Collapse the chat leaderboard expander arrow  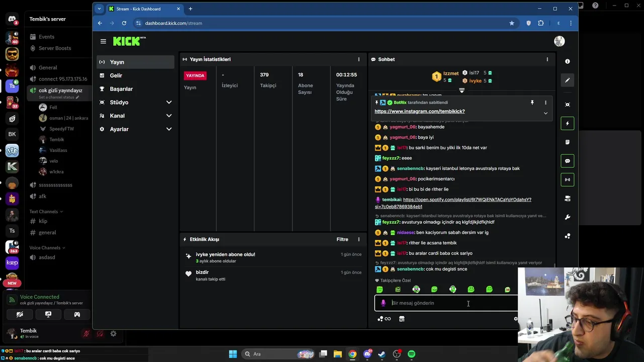tap(462, 90)
